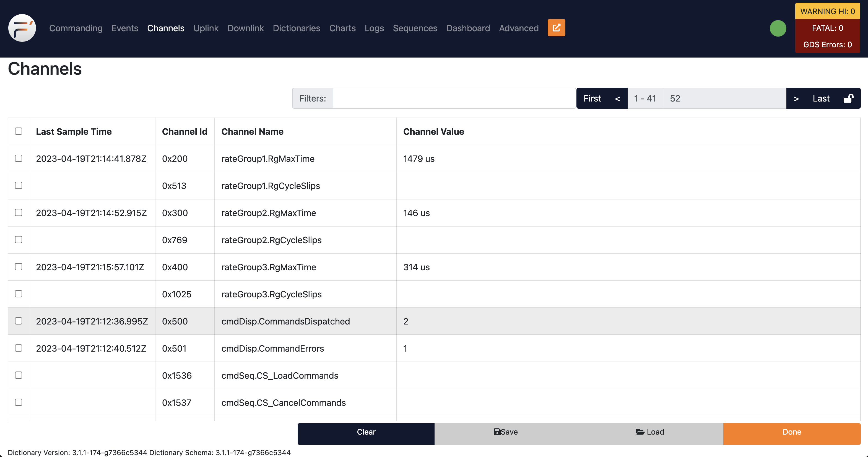Select the top-level select-all checkbox
868x457 pixels.
point(18,131)
